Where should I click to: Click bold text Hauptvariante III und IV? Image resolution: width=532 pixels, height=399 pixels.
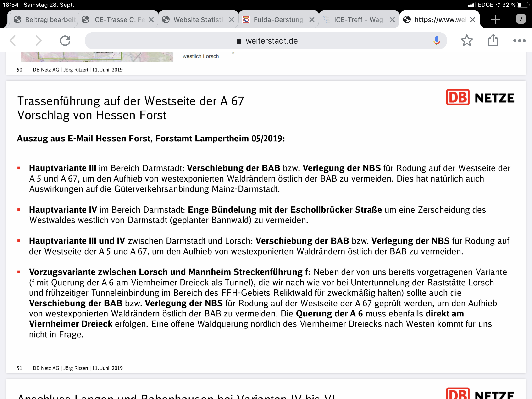tap(77, 241)
